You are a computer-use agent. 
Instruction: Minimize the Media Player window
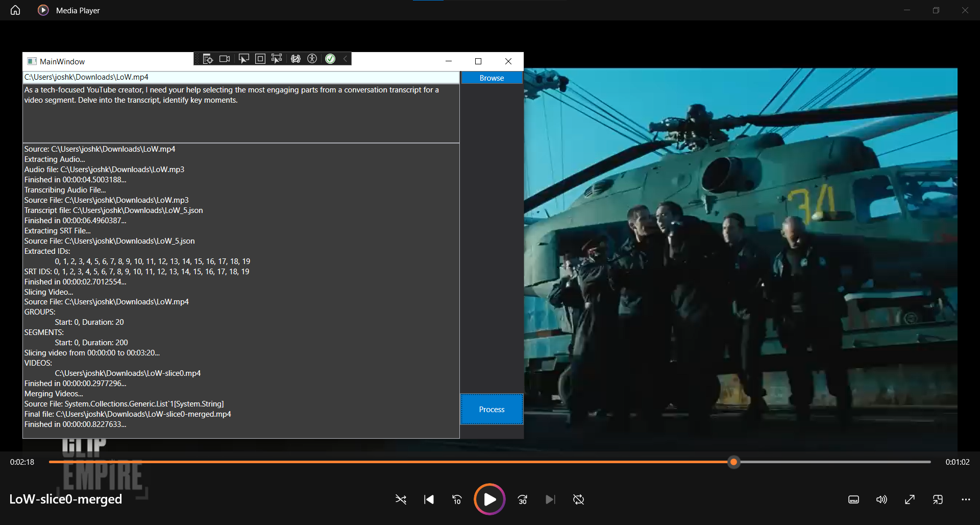point(907,10)
